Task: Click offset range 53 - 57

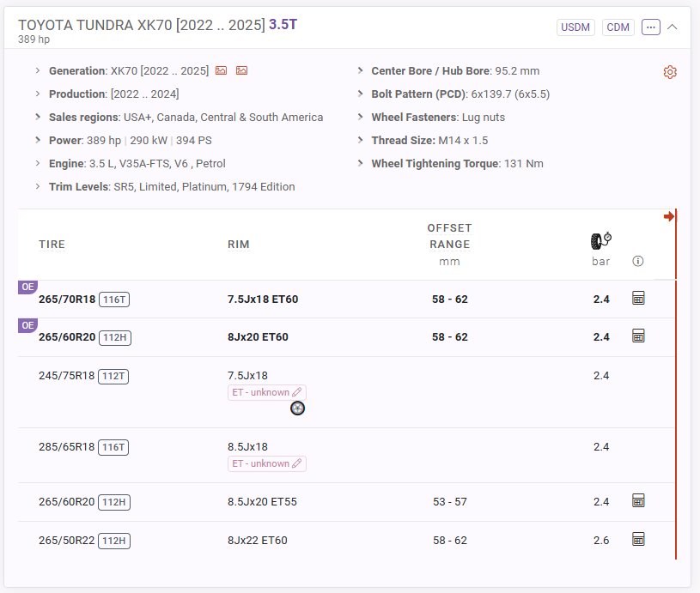Action: [450, 502]
